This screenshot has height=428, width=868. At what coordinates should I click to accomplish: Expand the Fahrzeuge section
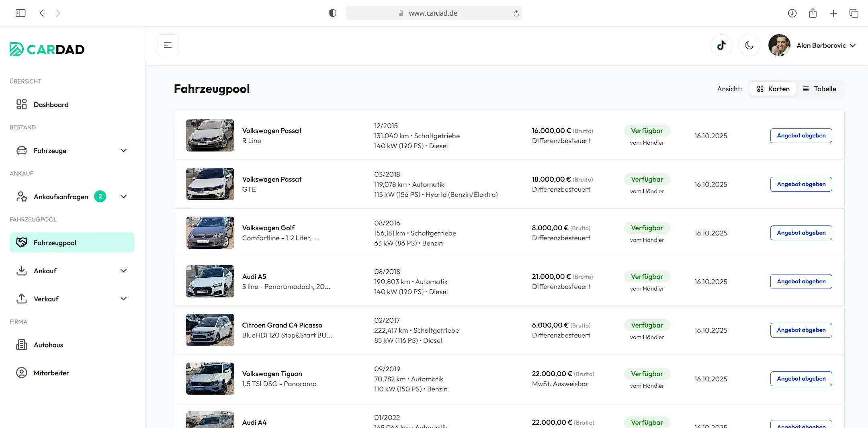124,150
